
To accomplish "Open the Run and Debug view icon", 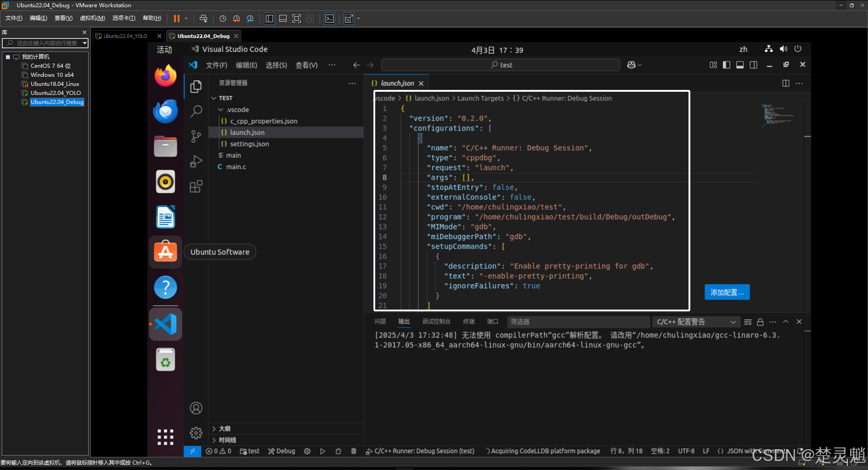I will tap(196, 161).
